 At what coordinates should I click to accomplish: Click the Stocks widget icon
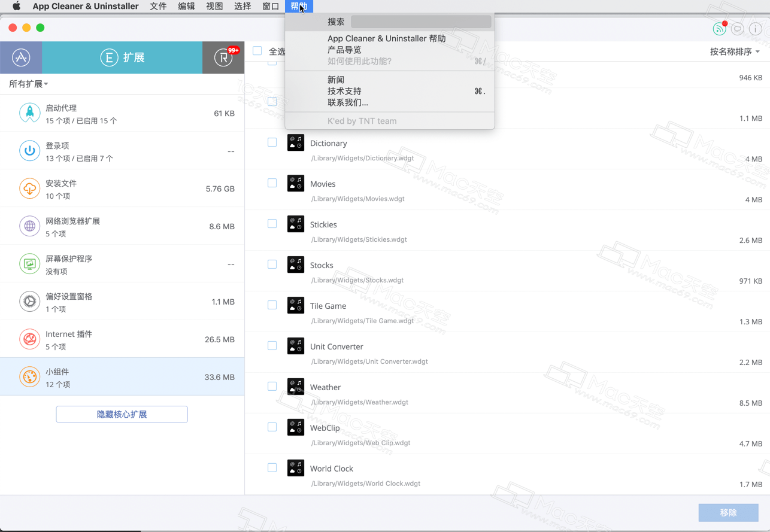(296, 265)
